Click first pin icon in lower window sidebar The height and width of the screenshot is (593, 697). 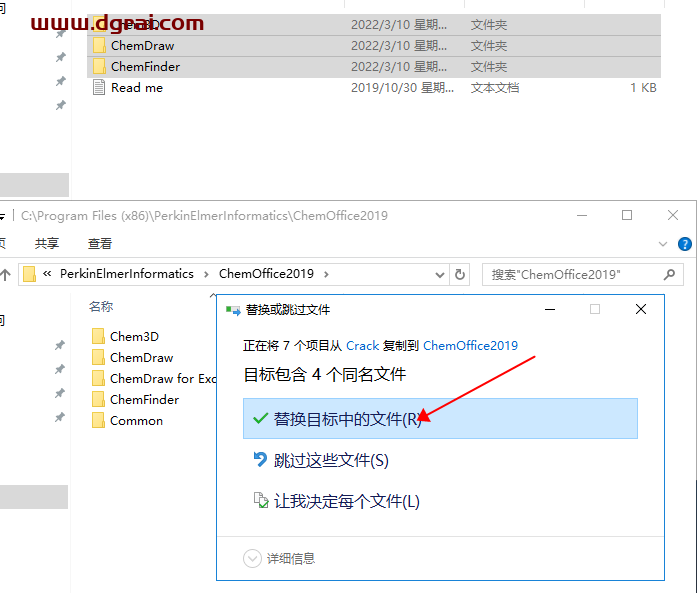(60, 345)
